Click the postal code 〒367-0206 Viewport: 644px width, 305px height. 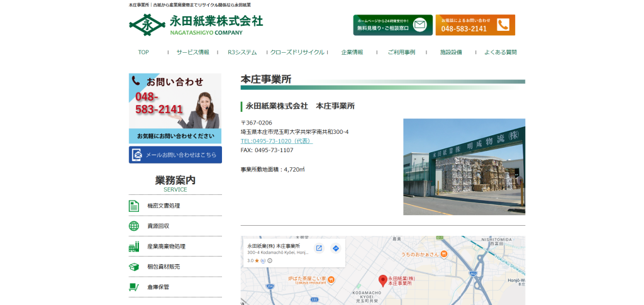(x=257, y=123)
